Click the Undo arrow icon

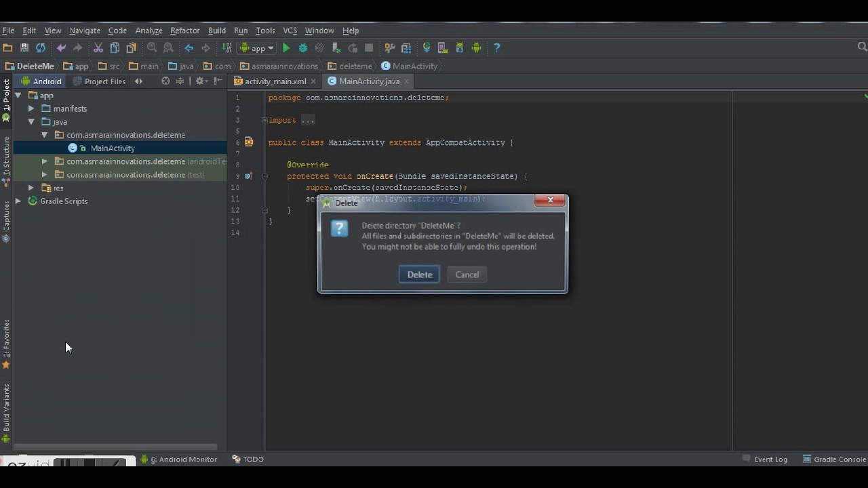(x=61, y=48)
